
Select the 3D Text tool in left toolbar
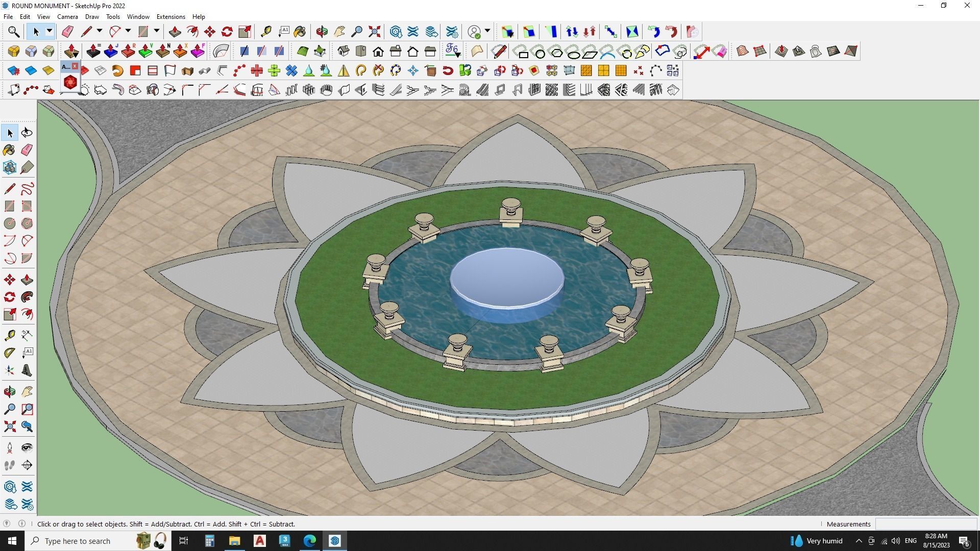tap(27, 371)
